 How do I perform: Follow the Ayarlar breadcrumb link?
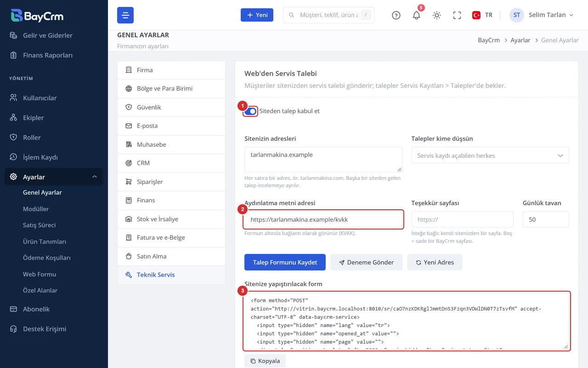point(520,40)
